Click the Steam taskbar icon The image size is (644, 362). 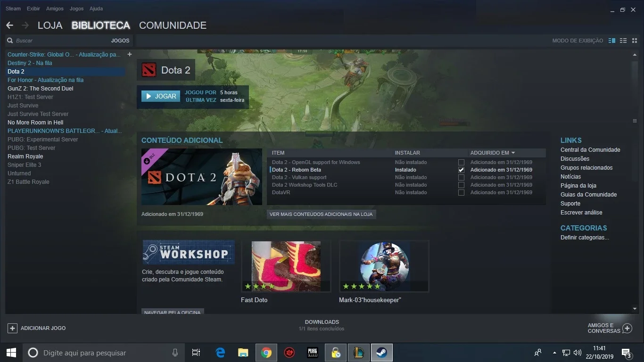click(381, 353)
